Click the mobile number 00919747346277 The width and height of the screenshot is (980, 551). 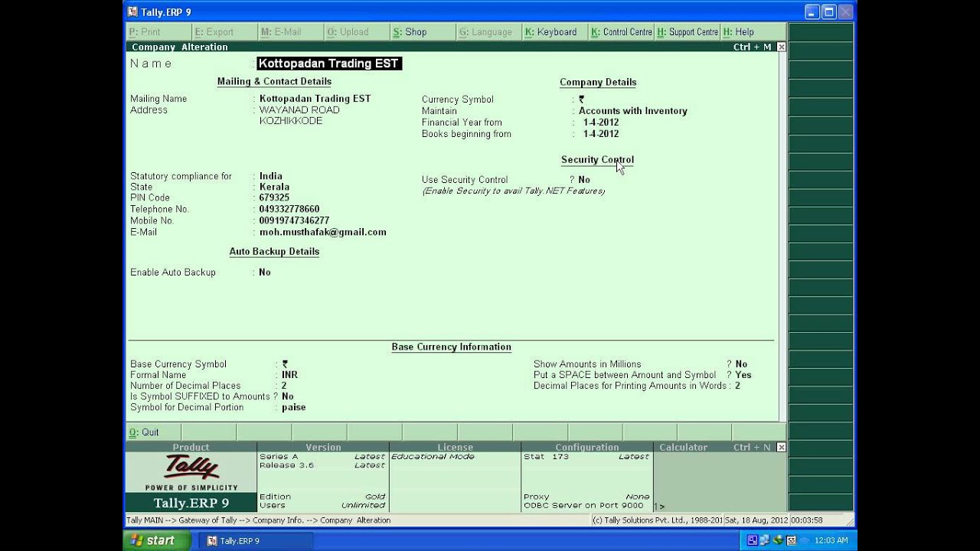tap(294, 220)
